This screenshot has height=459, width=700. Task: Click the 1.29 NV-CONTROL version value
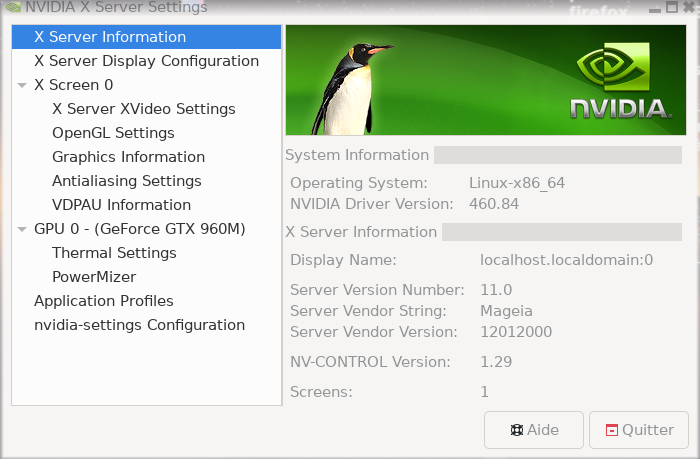496,362
